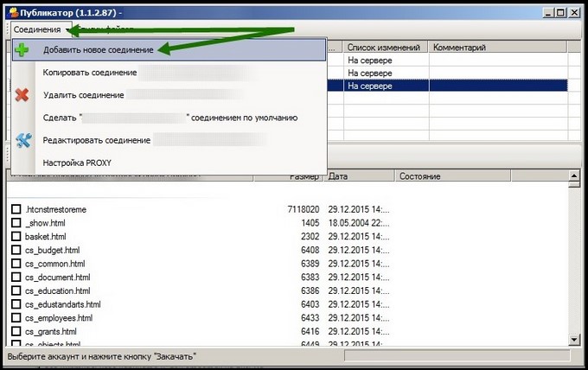Click the Состояние column header
The height and width of the screenshot is (370, 588).
[x=419, y=176]
